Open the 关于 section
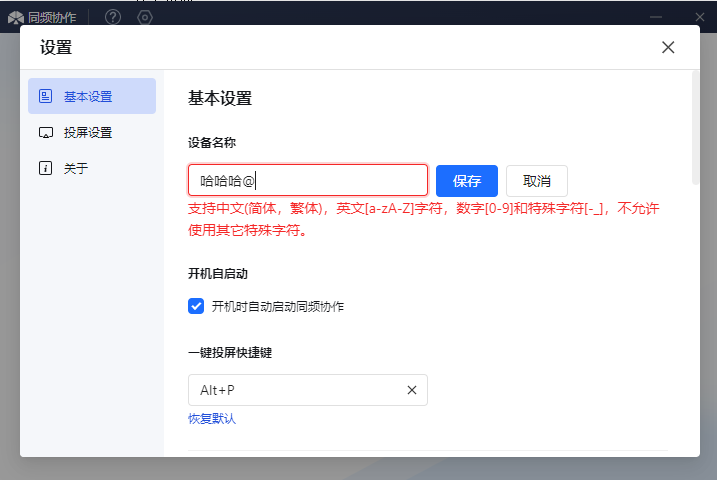The height and width of the screenshot is (480, 717). [x=76, y=168]
